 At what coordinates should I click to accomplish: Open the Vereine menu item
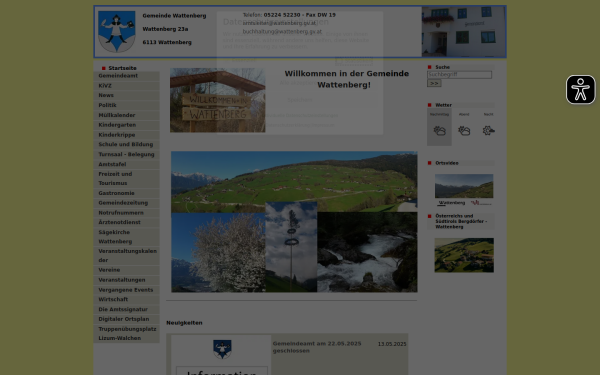tap(126, 270)
